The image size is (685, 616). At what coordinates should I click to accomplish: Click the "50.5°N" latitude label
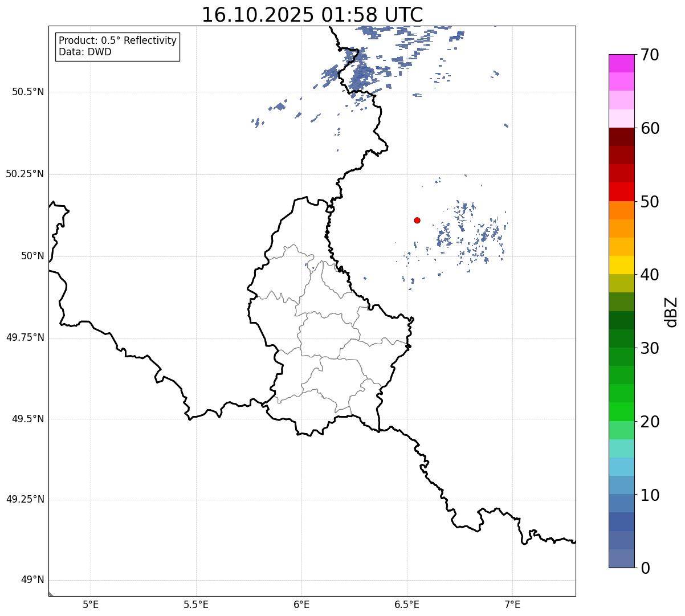click(x=28, y=92)
